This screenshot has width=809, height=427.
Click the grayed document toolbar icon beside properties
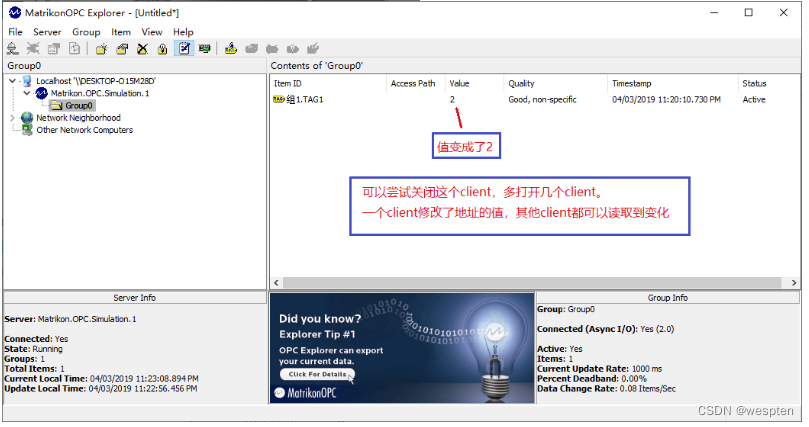point(75,49)
